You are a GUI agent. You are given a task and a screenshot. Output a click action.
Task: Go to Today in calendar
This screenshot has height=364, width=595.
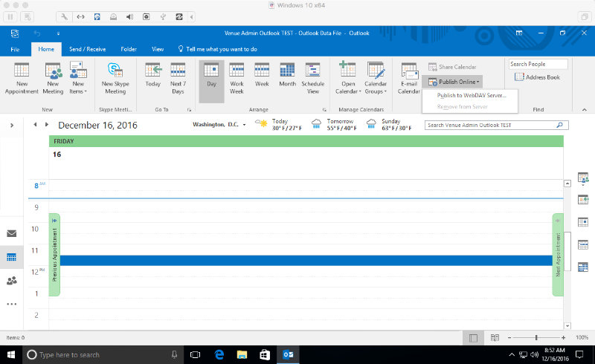[153, 76]
